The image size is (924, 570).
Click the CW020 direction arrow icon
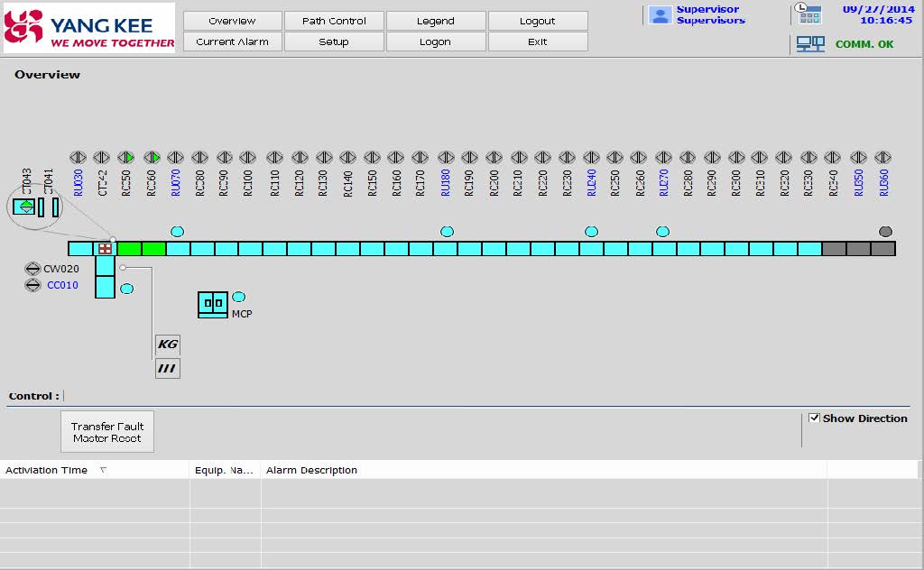click(x=32, y=269)
